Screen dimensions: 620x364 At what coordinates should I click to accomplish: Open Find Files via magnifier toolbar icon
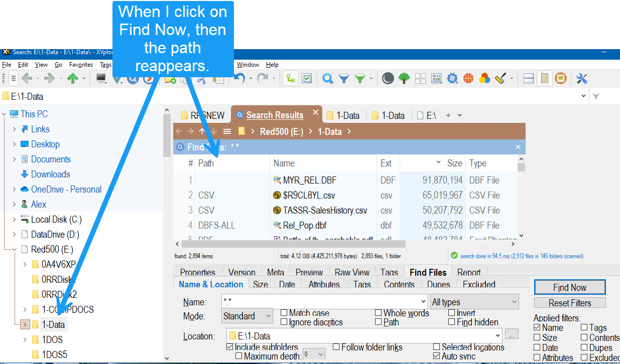pyautogui.click(x=328, y=79)
